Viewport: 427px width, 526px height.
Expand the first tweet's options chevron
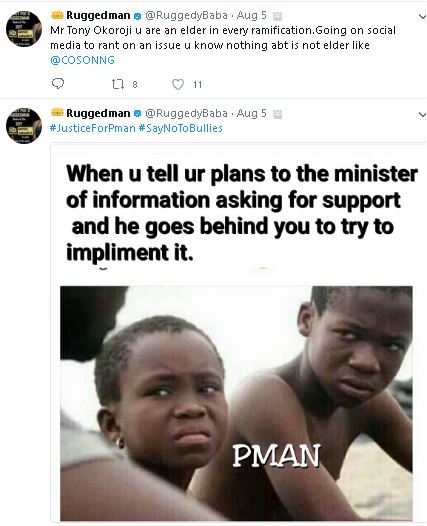[422, 16]
